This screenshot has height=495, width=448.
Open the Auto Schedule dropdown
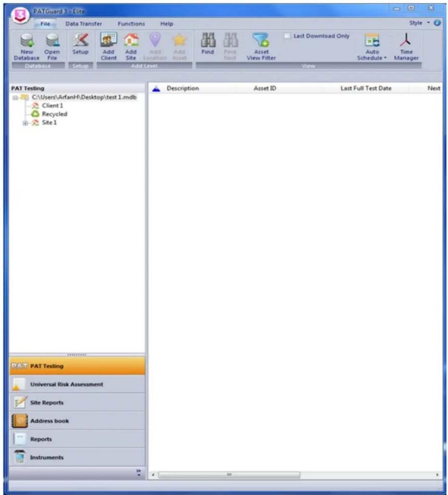[x=372, y=47]
